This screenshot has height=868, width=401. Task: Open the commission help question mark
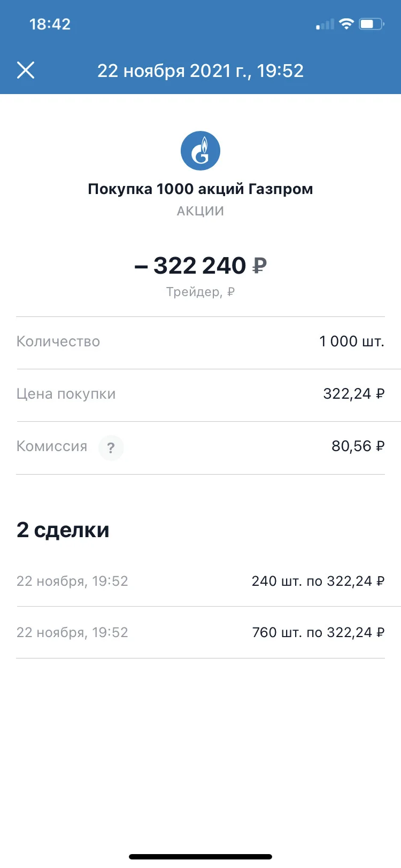[111, 447]
